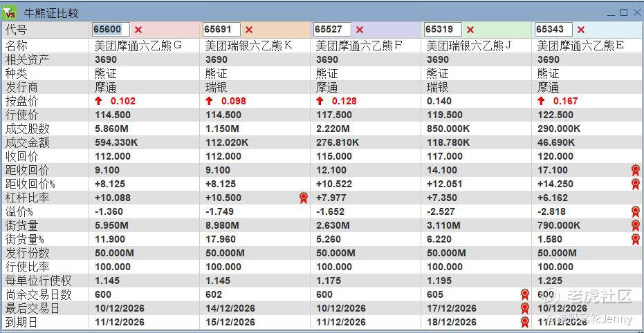Click turnover value 594.330K

(116, 143)
